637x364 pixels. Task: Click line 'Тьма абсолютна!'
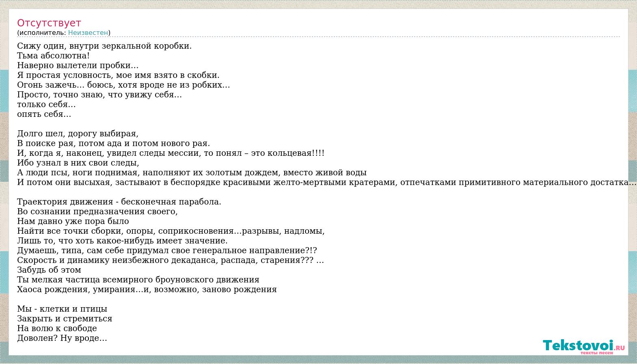pos(54,56)
